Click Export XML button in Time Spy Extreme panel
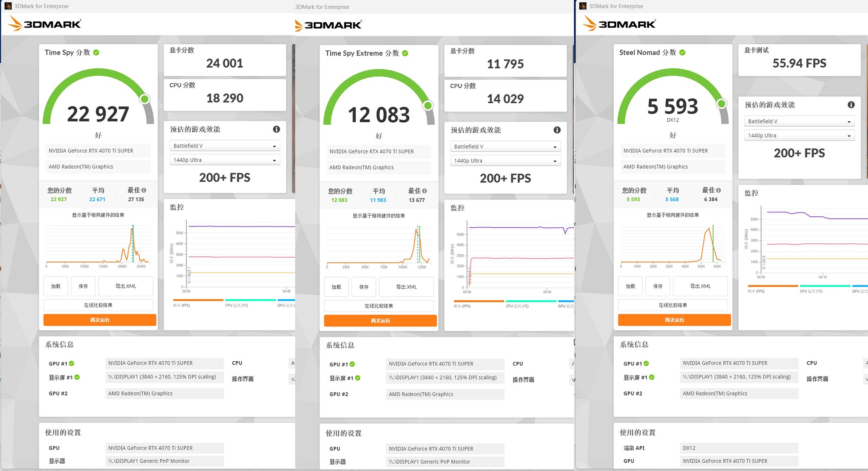 (406, 287)
